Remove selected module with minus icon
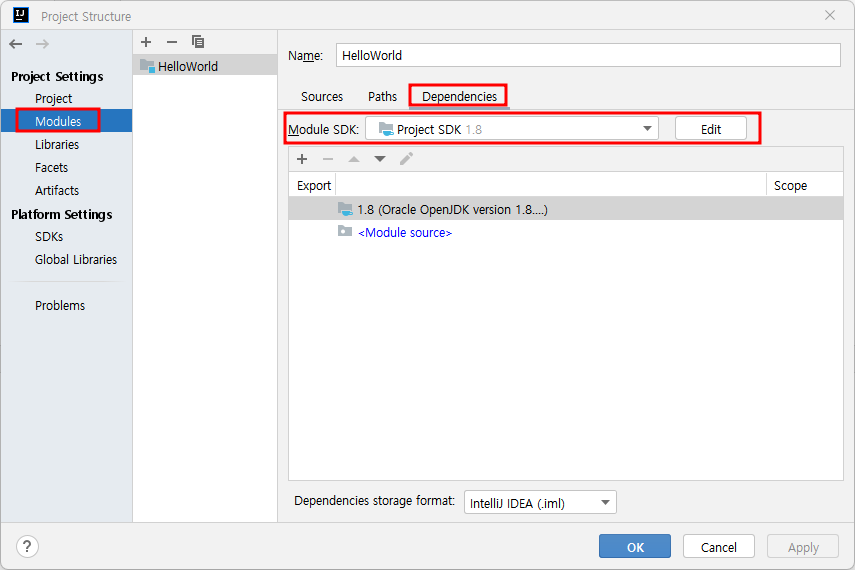This screenshot has width=855, height=570. (172, 42)
